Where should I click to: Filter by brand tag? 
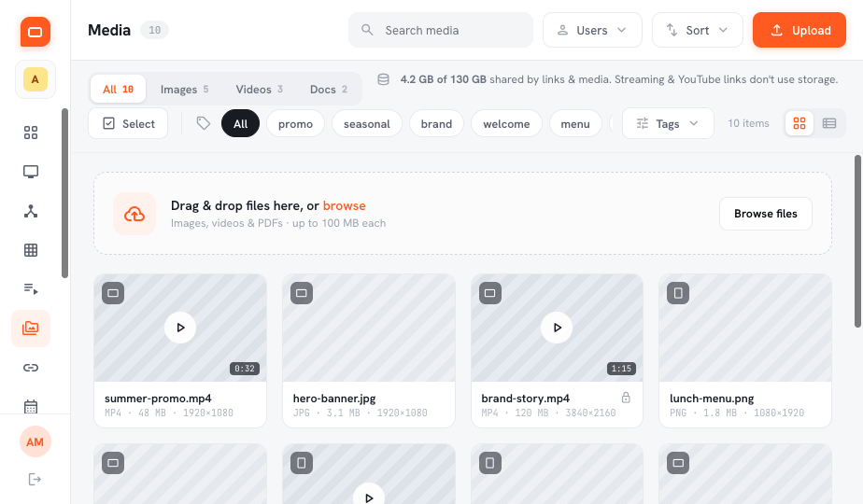(x=436, y=124)
